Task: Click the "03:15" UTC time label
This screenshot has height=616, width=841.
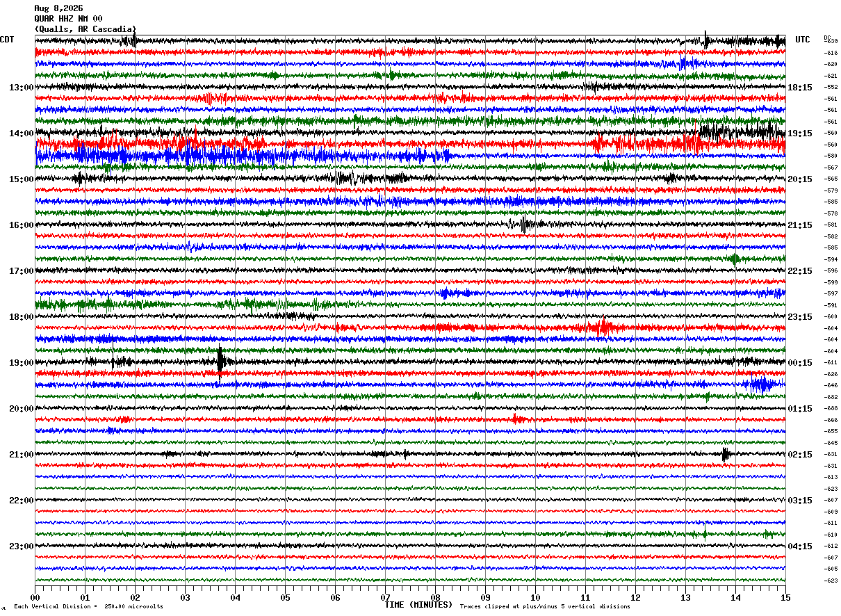Action: coord(801,501)
